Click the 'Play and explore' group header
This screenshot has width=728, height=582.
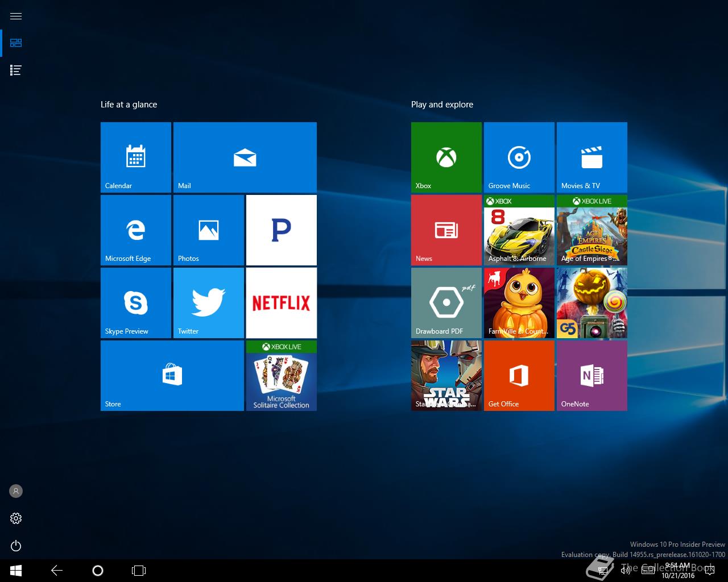click(442, 105)
